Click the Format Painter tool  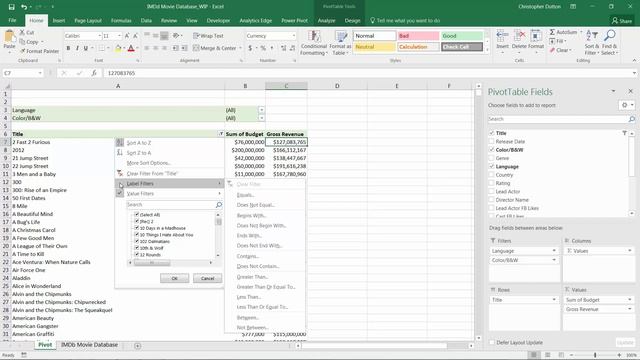click(40, 51)
